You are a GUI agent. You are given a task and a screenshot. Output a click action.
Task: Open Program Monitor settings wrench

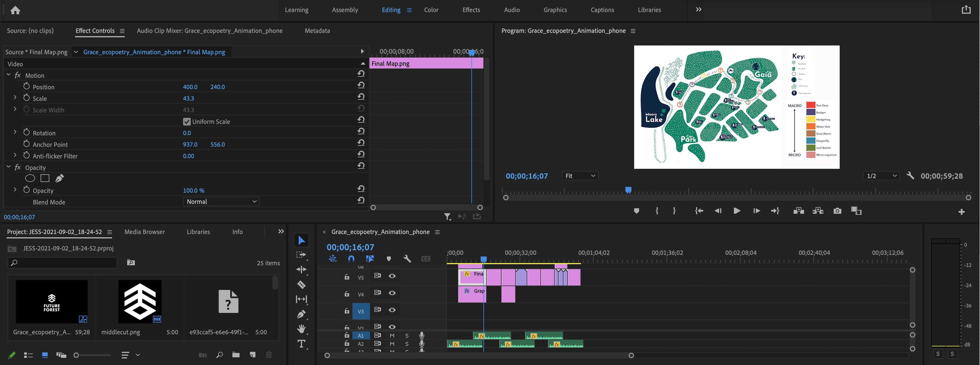[910, 176]
